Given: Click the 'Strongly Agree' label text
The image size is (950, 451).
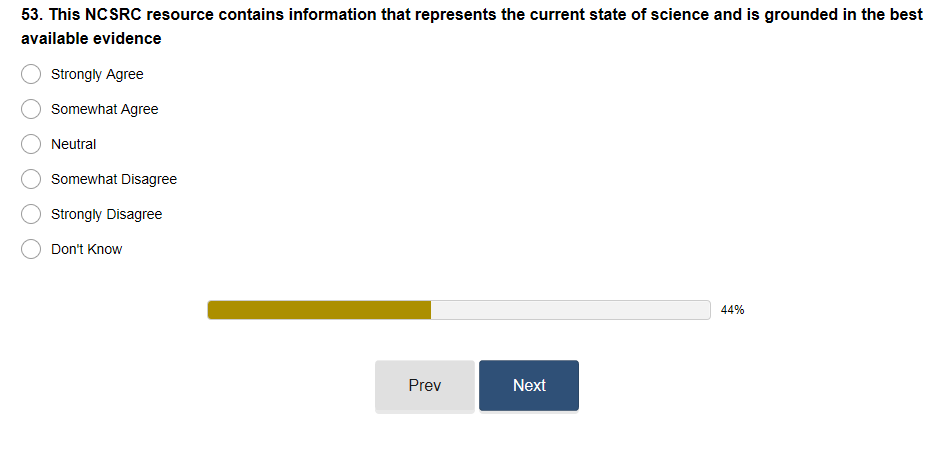Looking at the screenshot, I should click(x=97, y=74).
